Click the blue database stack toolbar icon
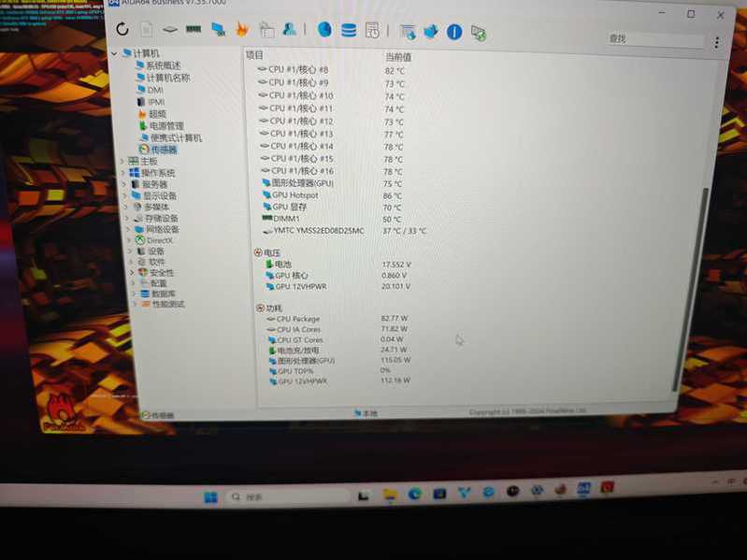 (349, 31)
